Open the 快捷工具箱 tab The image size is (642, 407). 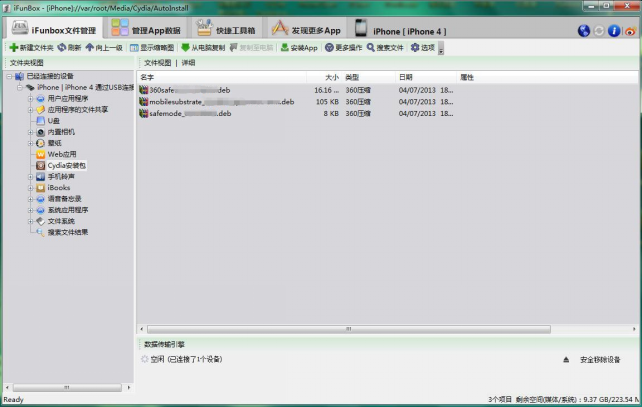tap(225, 29)
